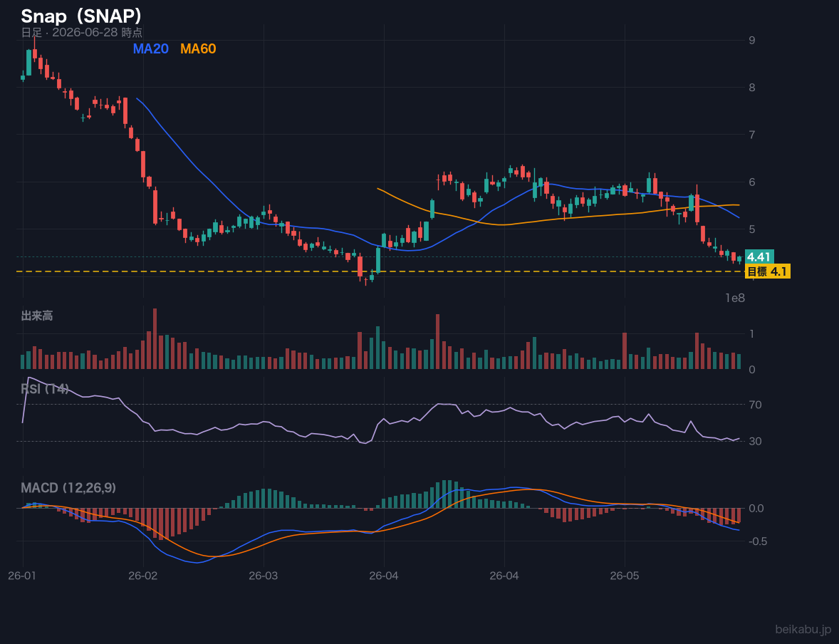Viewport: 839px width, 644px height.
Task: Click the MACD axis label -0.5
Action: pos(756,541)
